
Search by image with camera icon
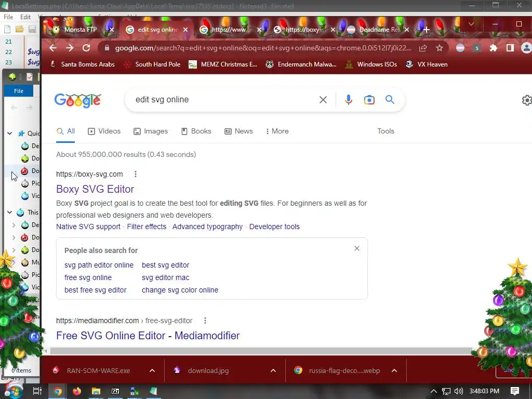point(369,100)
